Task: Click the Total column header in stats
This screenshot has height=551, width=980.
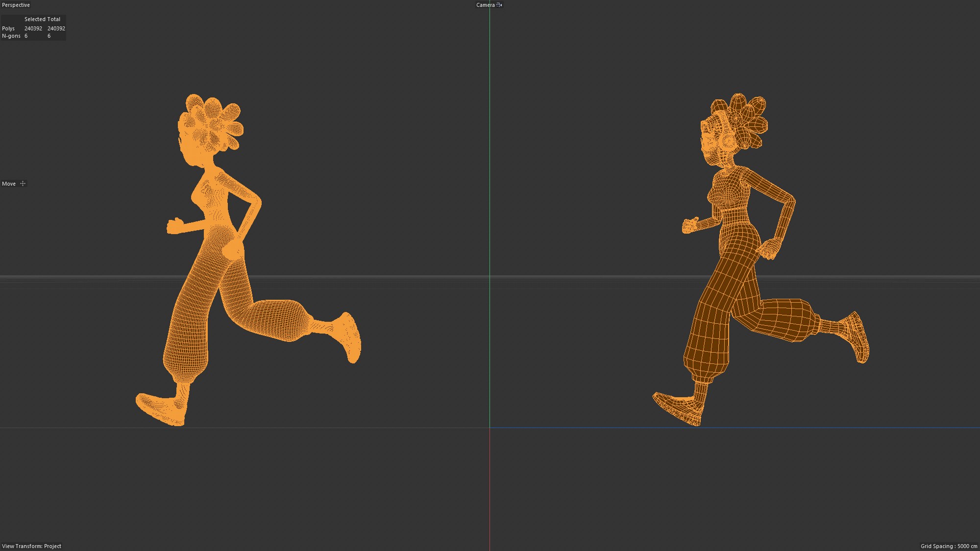Action: [54, 19]
